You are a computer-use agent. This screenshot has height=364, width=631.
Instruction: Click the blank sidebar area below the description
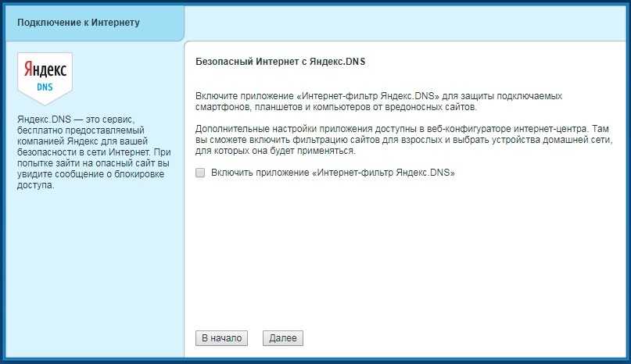[92, 273]
